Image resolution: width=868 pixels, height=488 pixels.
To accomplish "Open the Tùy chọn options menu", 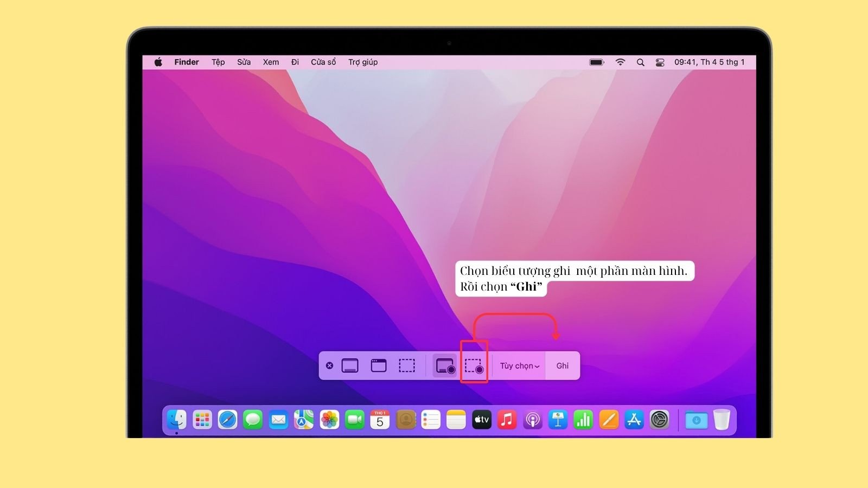I will click(x=518, y=365).
